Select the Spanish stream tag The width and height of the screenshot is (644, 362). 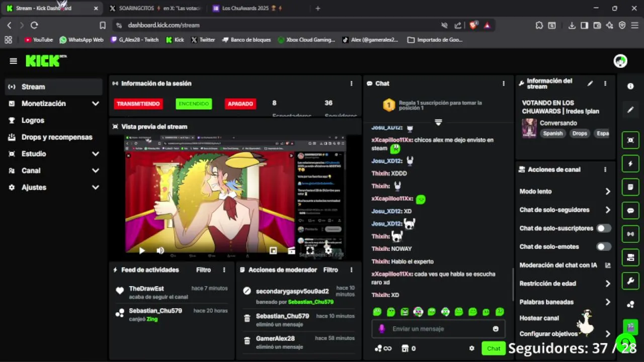pyautogui.click(x=552, y=133)
